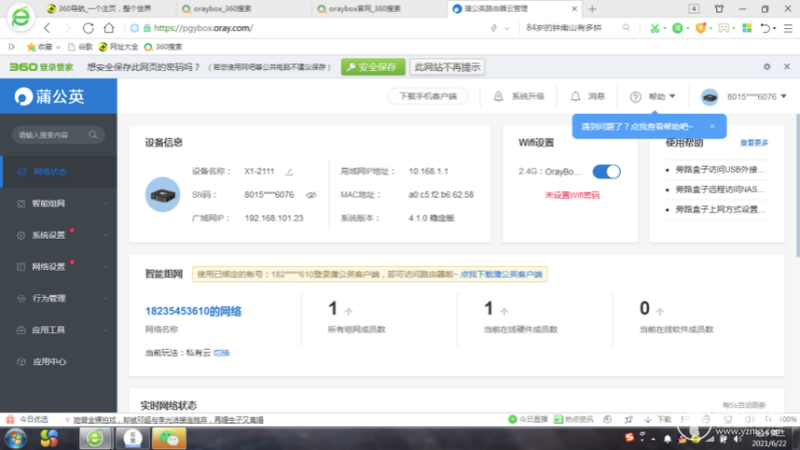Go to browser home page icon
The height and width of the screenshot is (450, 800).
[109, 28]
